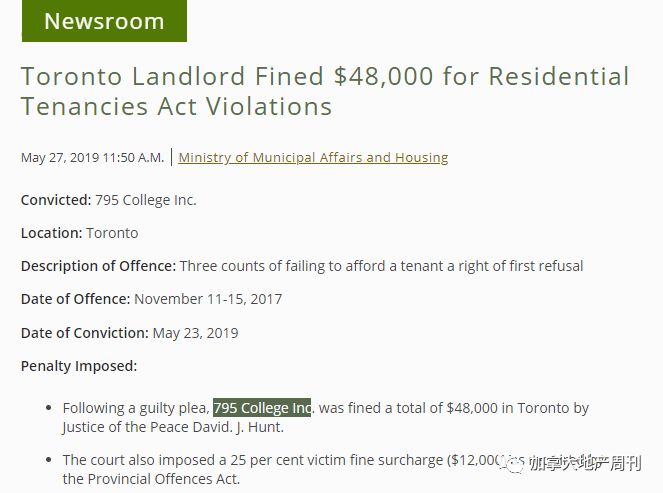
Task: Click the Date of Offence line
Action: pos(151,299)
